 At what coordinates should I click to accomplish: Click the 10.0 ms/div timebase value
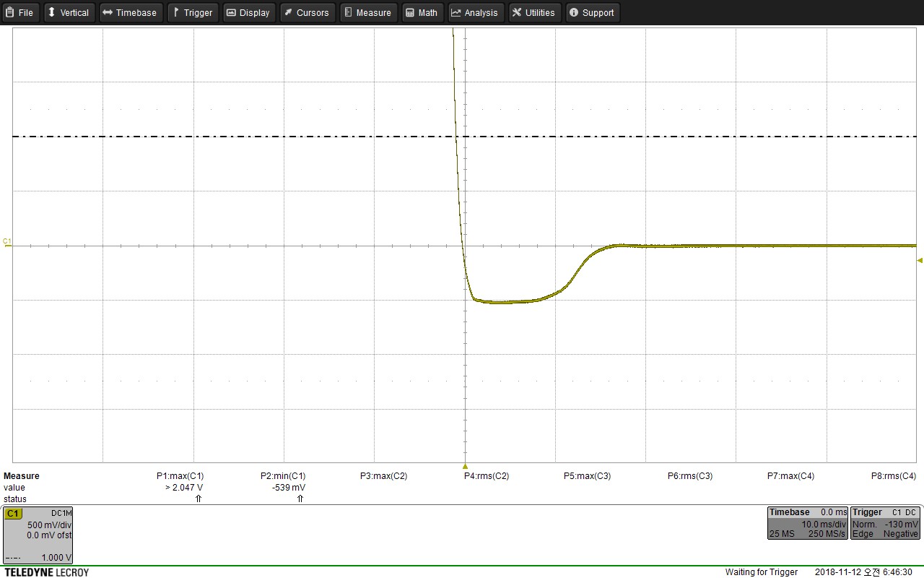pos(824,524)
